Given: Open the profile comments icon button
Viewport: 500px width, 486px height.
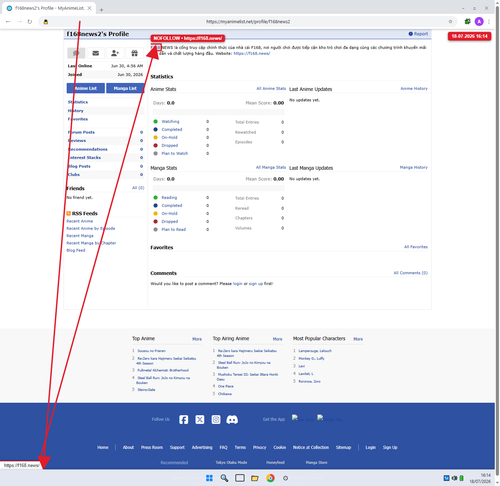Looking at the screenshot, I should tap(76, 53).
